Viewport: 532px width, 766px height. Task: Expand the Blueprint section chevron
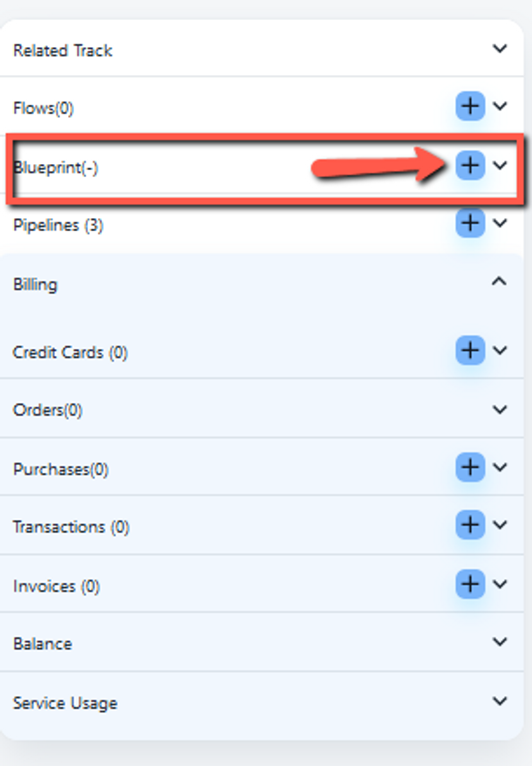coord(500,165)
